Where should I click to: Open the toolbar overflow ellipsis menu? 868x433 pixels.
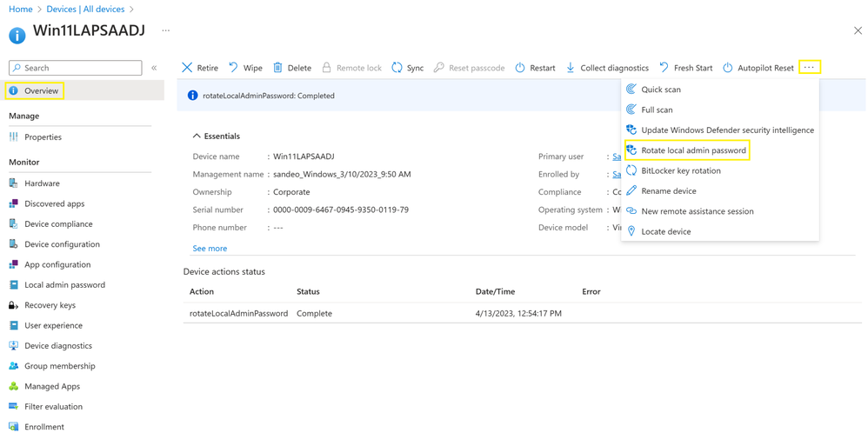pyautogui.click(x=810, y=67)
